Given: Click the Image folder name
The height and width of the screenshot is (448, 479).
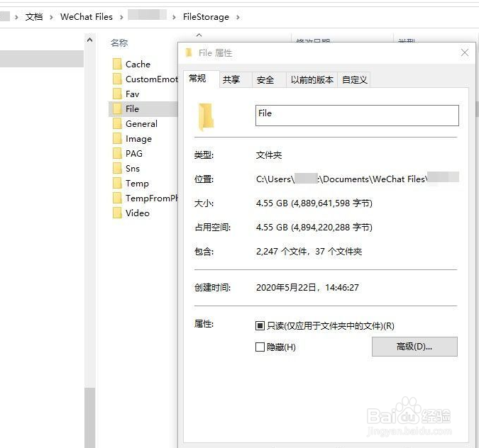Looking at the screenshot, I should tap(138, 139).
